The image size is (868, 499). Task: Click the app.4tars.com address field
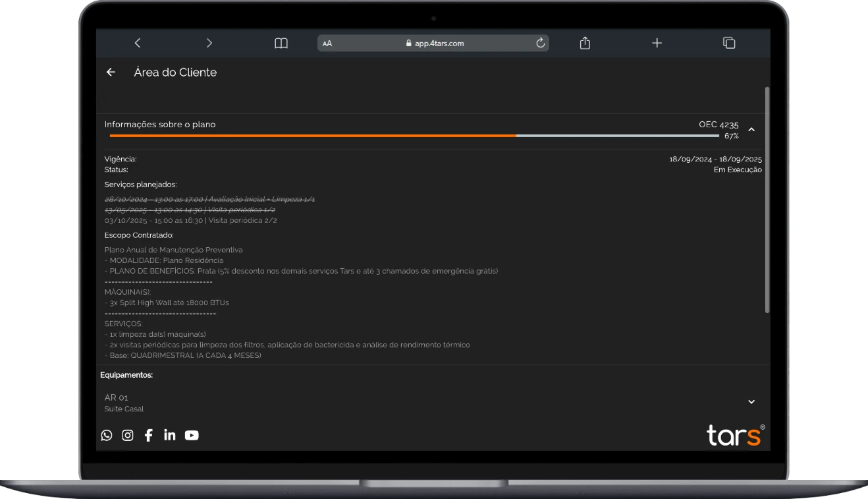pyautogui.click(x=435, y=44)
